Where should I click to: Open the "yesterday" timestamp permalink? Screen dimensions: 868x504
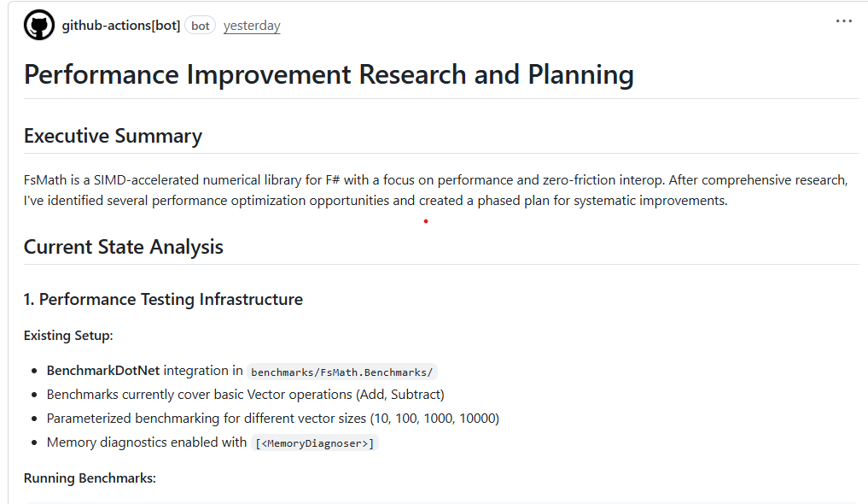click(x=252, y=26)
